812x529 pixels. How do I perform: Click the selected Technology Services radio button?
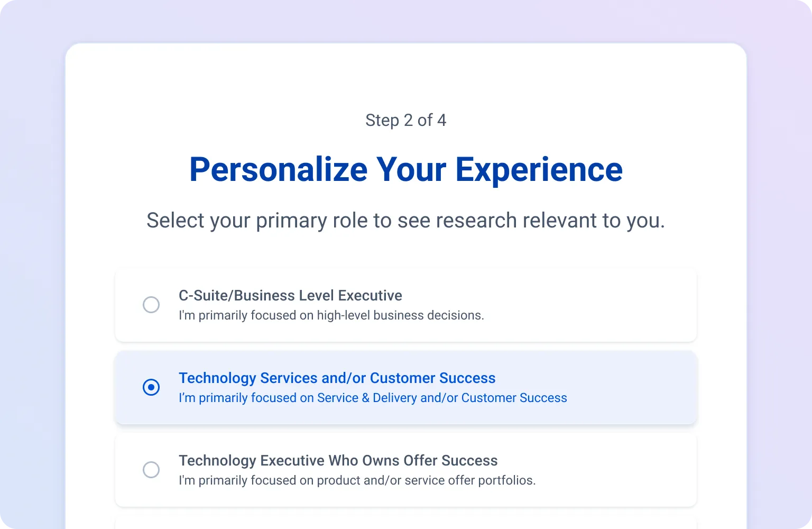[x=151, y=387]
